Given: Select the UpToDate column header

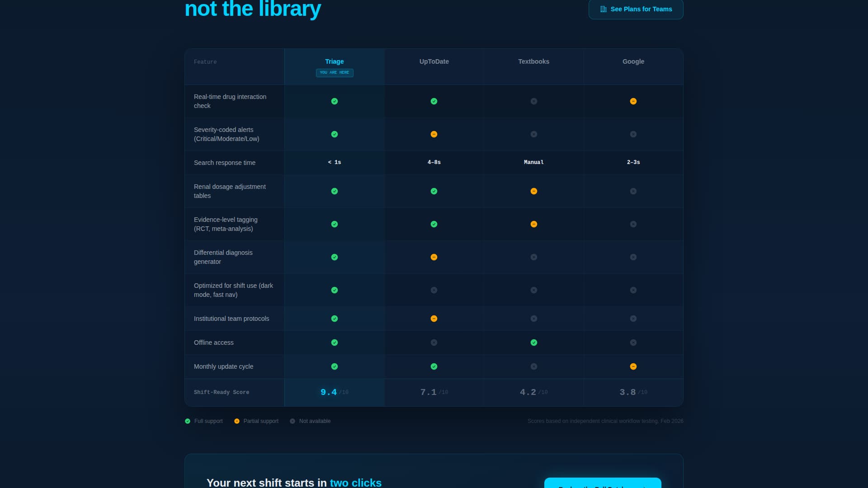Looking at the screenshot, I should 434,61.
